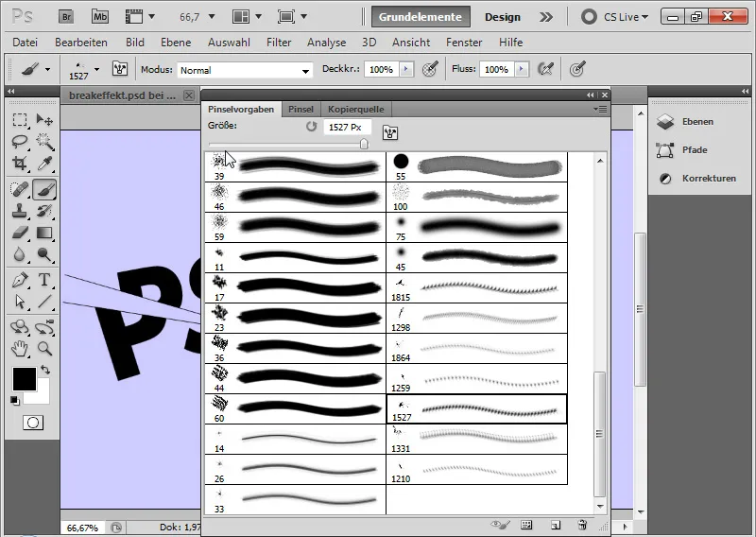Select the Magic Wand tool

pyautogui.click(x=44, y=142)
